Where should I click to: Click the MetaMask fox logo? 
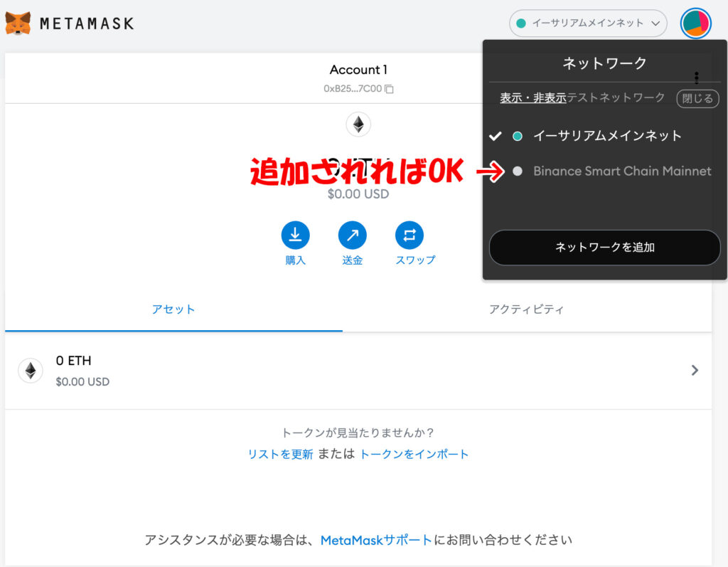click(x=18, y=23)
